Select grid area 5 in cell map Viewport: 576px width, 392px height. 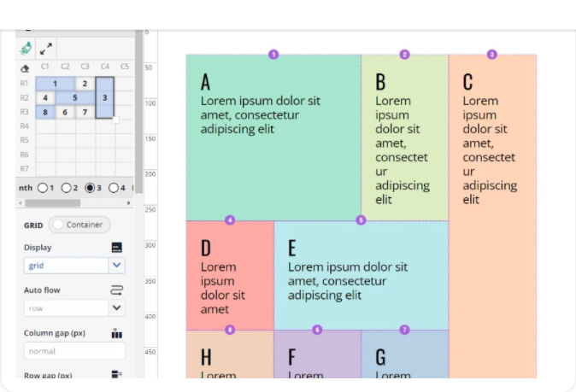click(x=75, y=97)
